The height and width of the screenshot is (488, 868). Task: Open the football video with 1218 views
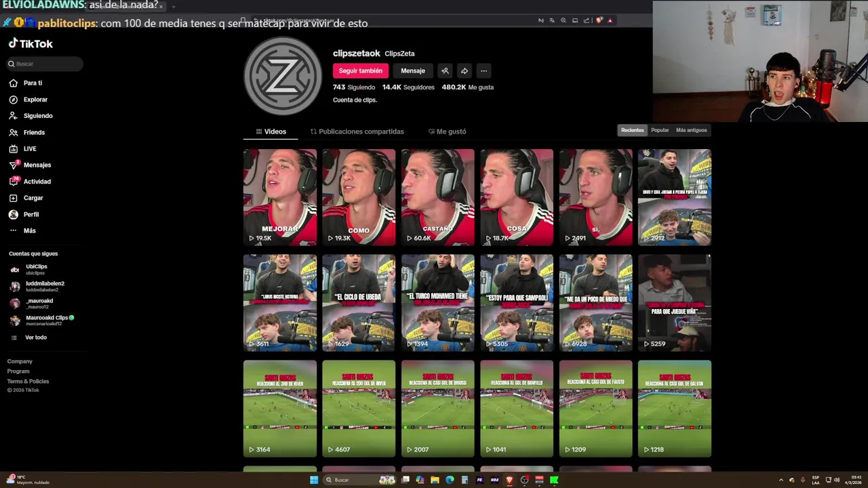[675, 409]
